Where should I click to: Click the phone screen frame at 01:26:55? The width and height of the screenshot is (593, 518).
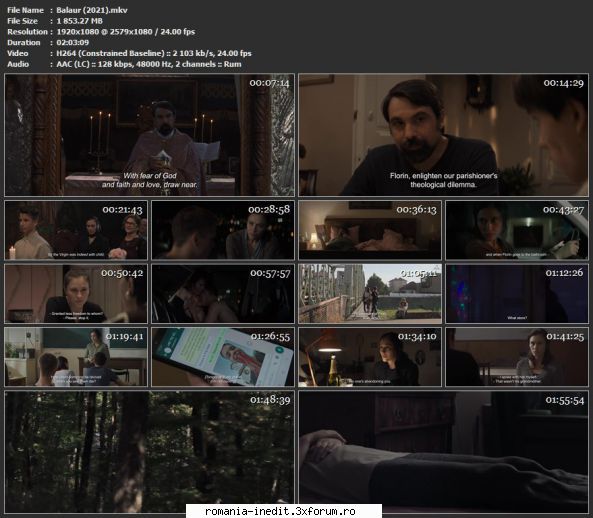click(223, 357)
